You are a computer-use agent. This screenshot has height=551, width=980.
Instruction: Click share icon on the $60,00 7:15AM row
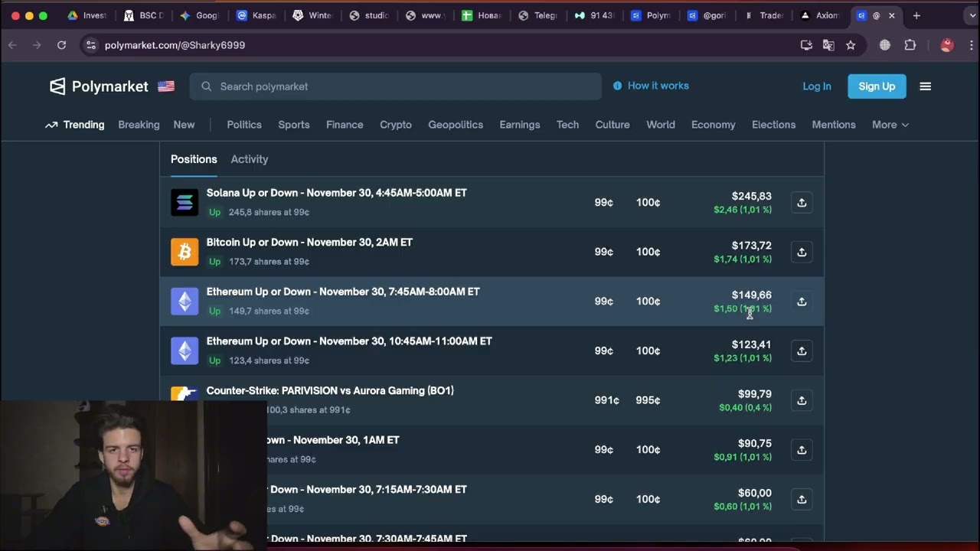pyautogui.click(x=802, y=499)
